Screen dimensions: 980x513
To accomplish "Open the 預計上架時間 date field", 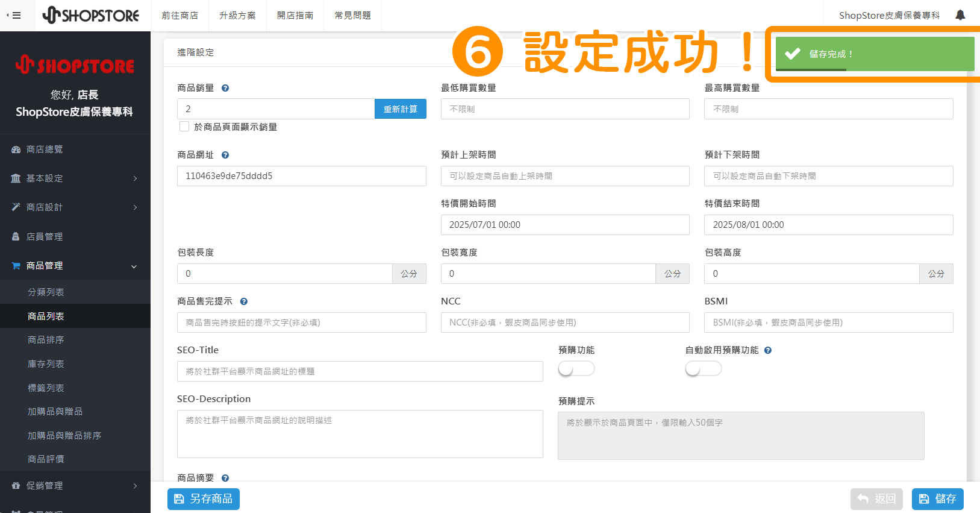I will [565, 176].
